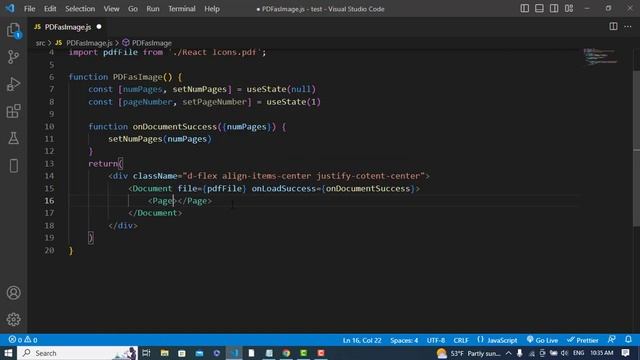
Task: Open the Go menu
Action: tap(133, 9)
